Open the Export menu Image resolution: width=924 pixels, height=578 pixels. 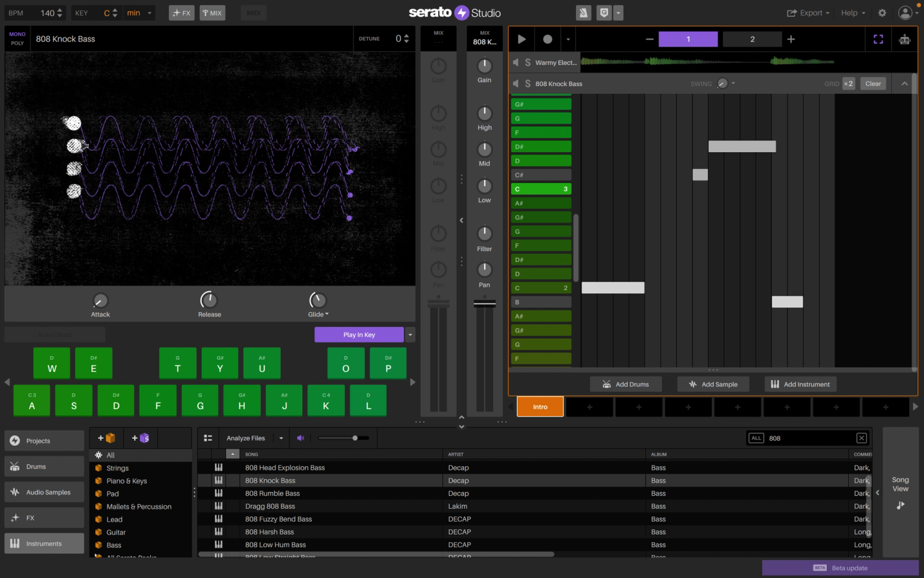pyautogui.click(x=808, y=12)
